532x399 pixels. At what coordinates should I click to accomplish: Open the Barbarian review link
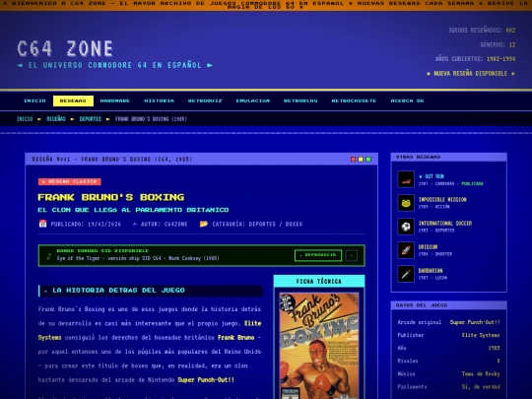click(x=431, y=270)
